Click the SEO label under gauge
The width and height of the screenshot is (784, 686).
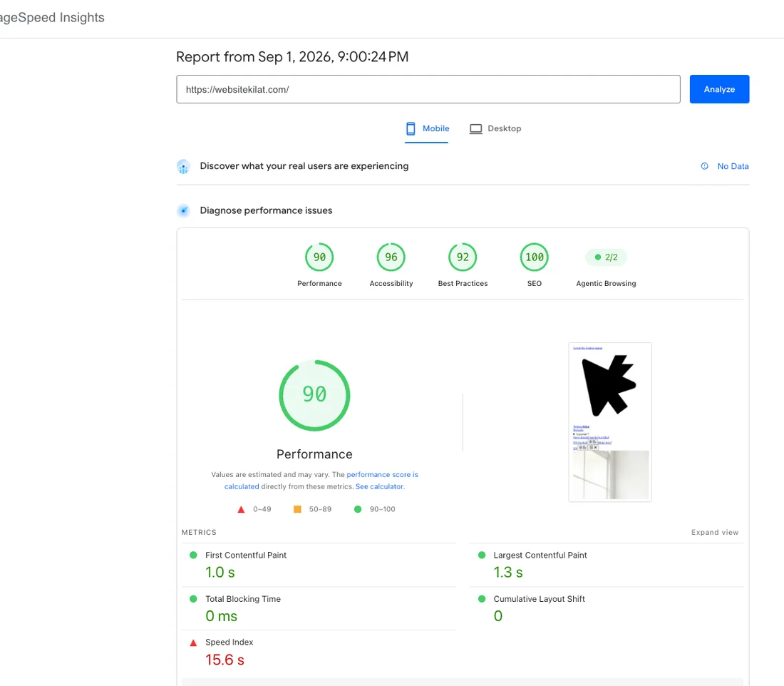pyautogui.click(x=534, y=284)
